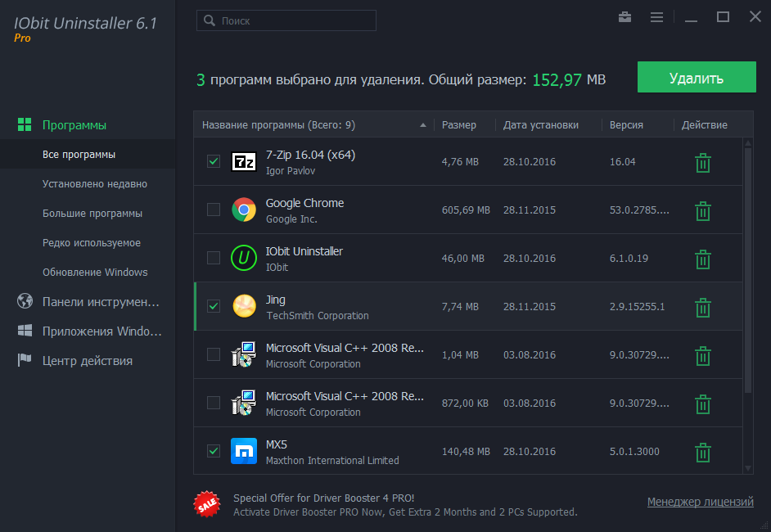Click the 7-Zip program icon
This screenshot has height=532, width=771.
point(244,161)
